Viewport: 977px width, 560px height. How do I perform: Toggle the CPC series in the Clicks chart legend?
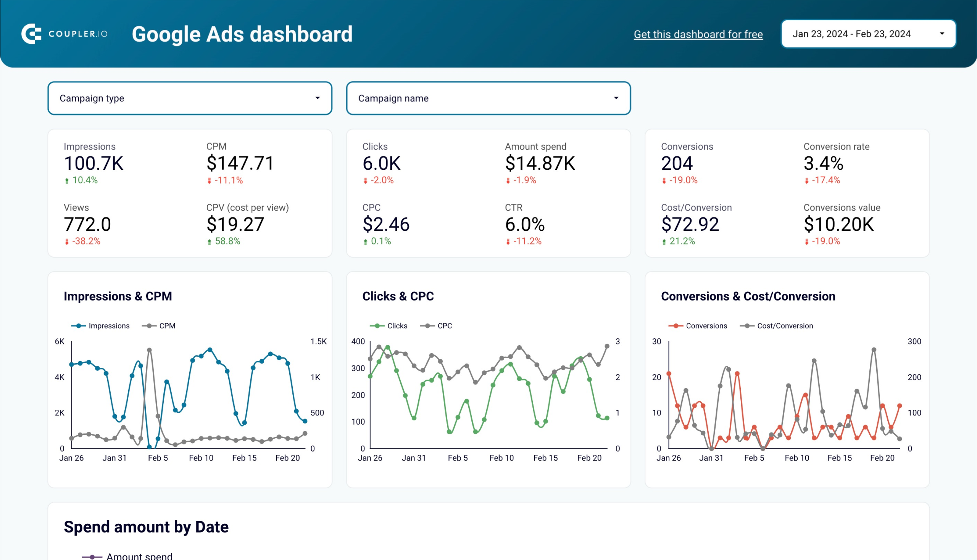coord(439,325)
